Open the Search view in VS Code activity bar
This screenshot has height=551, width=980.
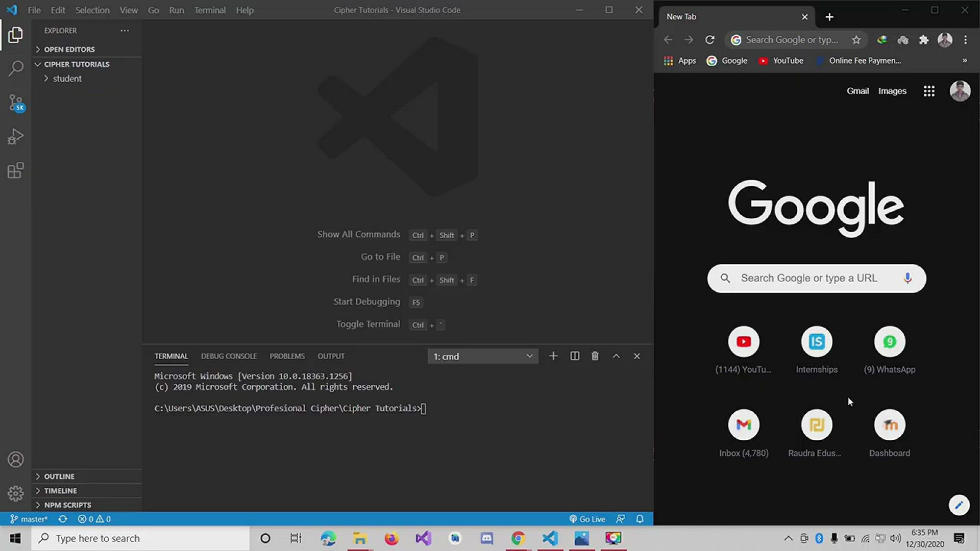tap(15, 68)
